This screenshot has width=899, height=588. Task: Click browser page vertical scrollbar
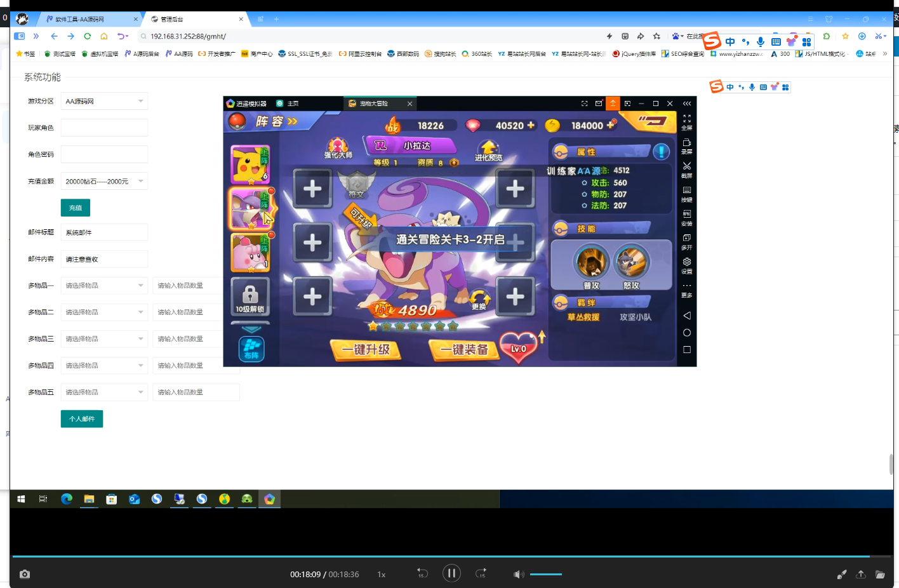coord(891,465)
